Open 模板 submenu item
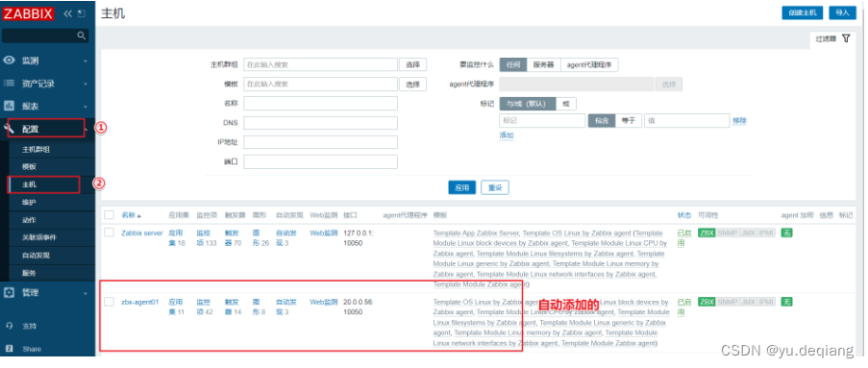 point(30,166)
